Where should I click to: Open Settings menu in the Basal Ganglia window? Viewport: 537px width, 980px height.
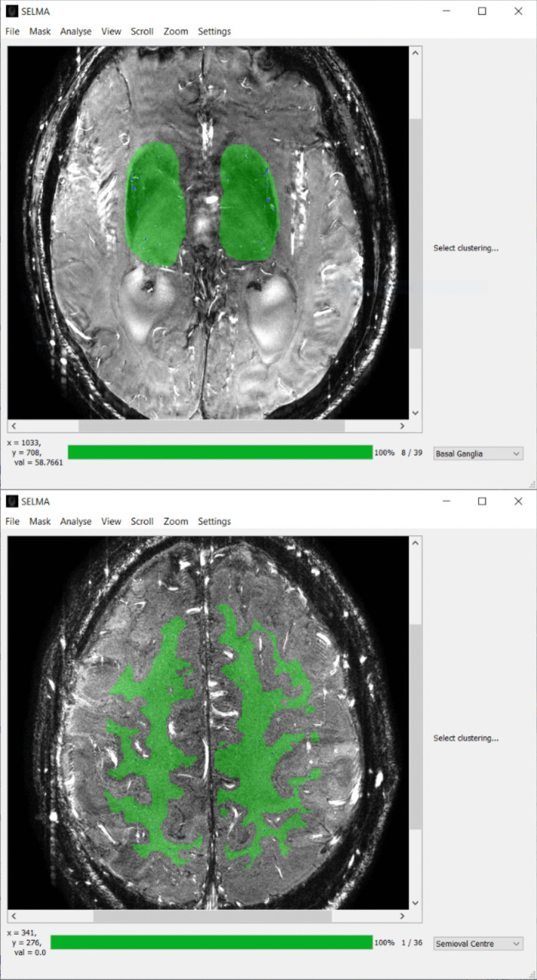click(x=214, y=32)
